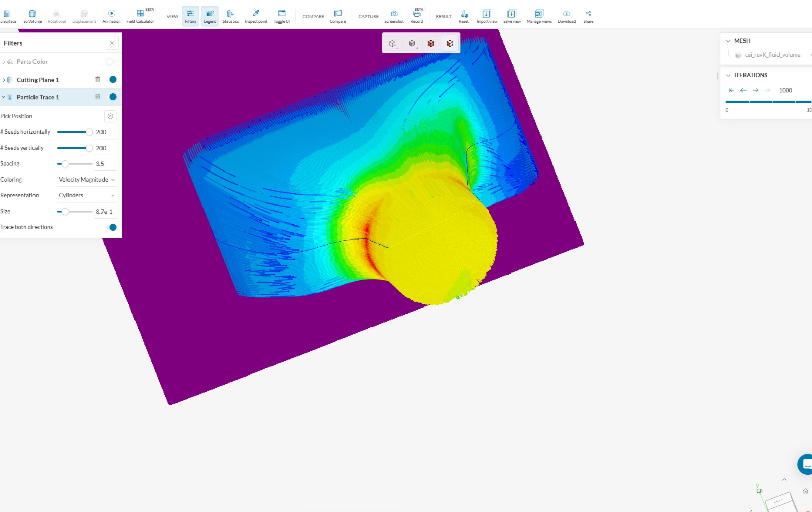Jump to the last iteration

[767, 90]
